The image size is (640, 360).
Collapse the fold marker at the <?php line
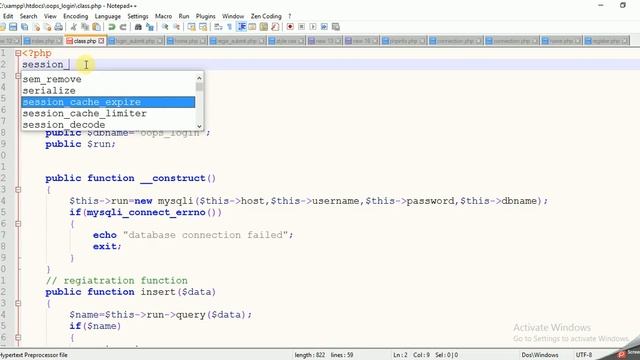tap(18, 53)
